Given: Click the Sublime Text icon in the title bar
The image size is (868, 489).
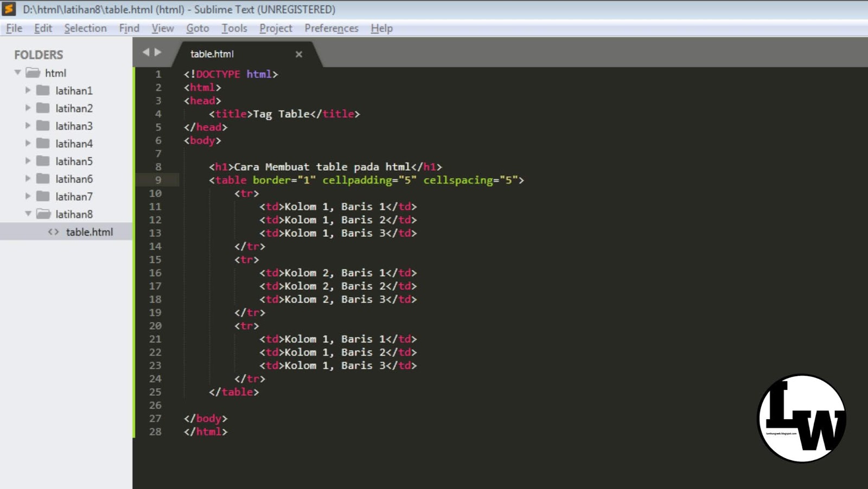Looking at the screenshot, I should [x=8, y=9].
